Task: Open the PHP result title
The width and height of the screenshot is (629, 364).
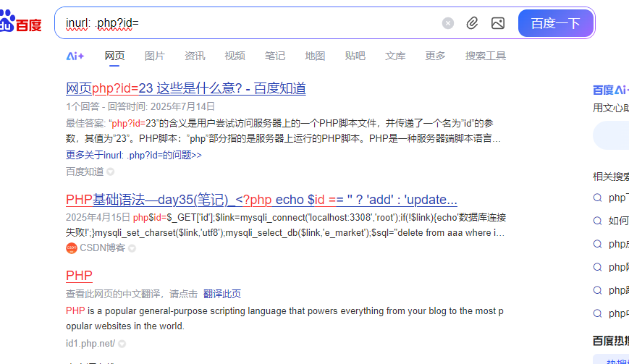Action: point(79,276)
